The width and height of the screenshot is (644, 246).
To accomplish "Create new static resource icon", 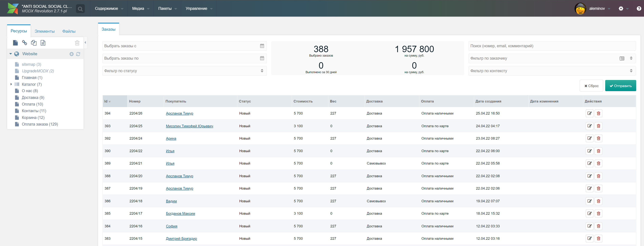I will pyautogui.click(x=43, y=43).
